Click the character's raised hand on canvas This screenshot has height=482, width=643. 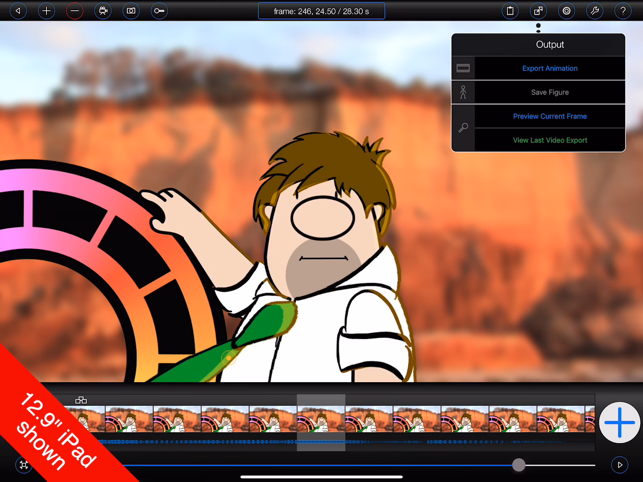[164, 210]
